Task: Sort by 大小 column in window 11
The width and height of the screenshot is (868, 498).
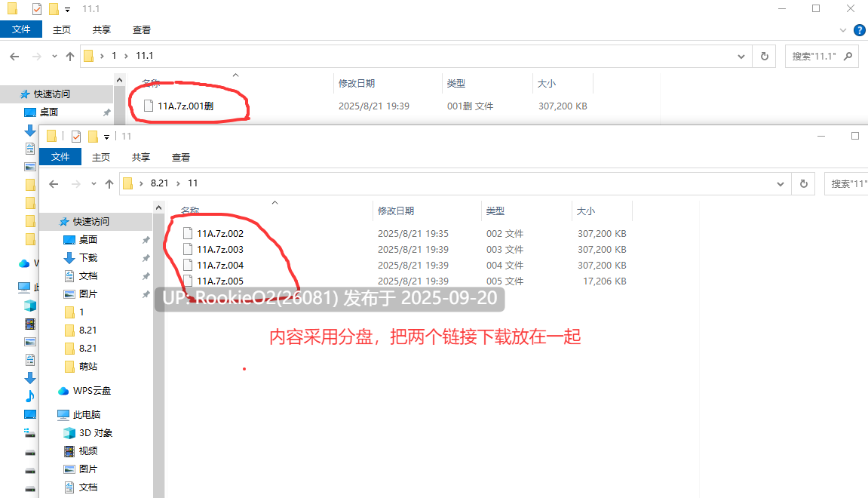Action: tap(586, 211)
